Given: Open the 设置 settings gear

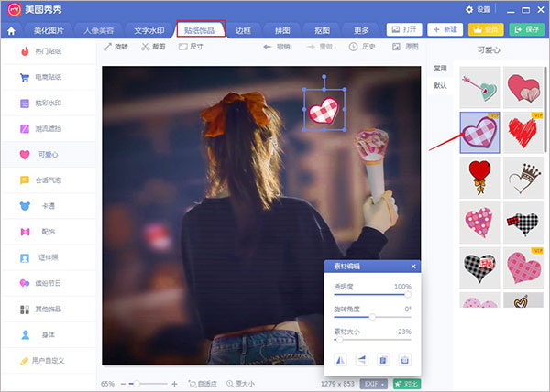Looking at the screenshot, I should point(469,10).
